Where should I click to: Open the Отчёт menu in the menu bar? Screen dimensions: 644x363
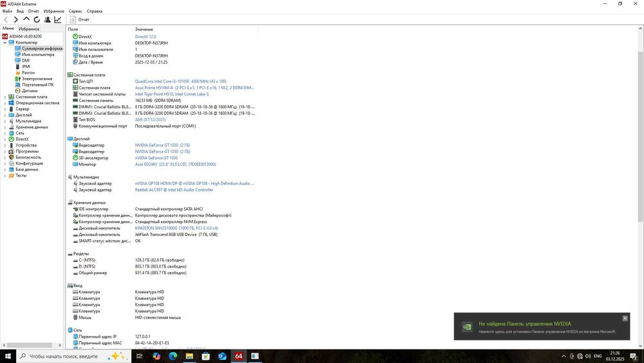point(33,11)
